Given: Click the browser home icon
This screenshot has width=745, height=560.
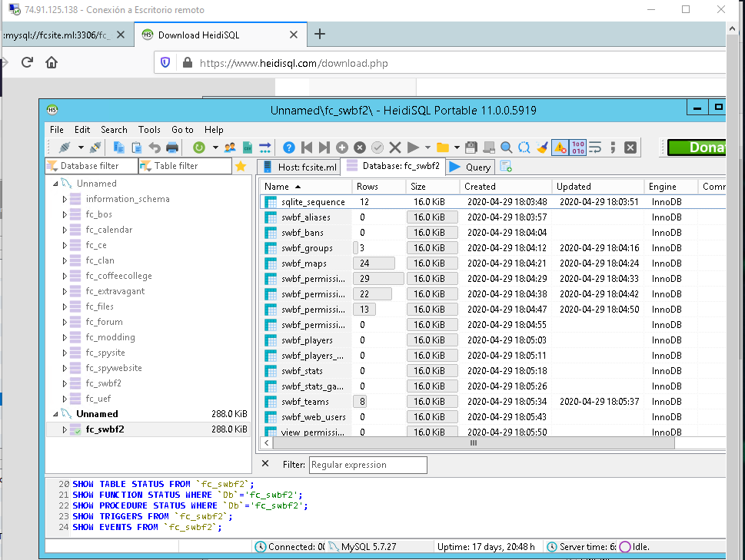Looking at the screenshot, I should click(51, 63).
